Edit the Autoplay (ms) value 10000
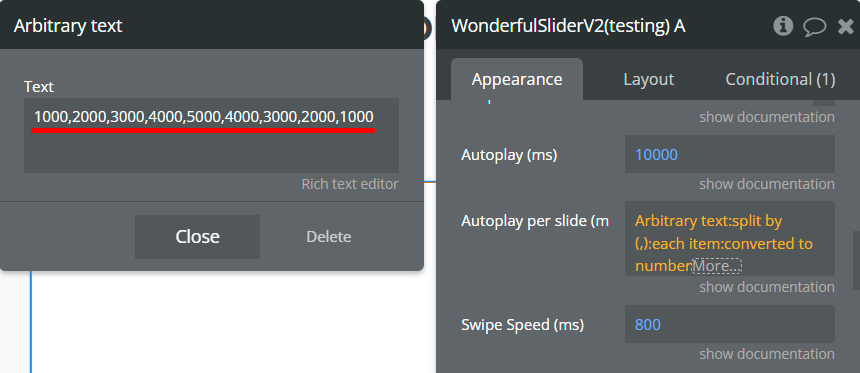 click(729, 155)
